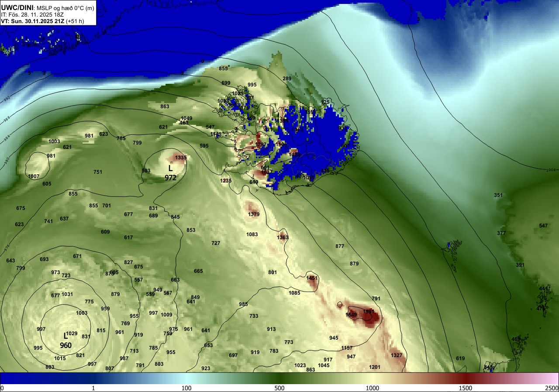The height and width of the screenshot is (392, 559).
Task: Click the height value 845
Action: [175, 217]
